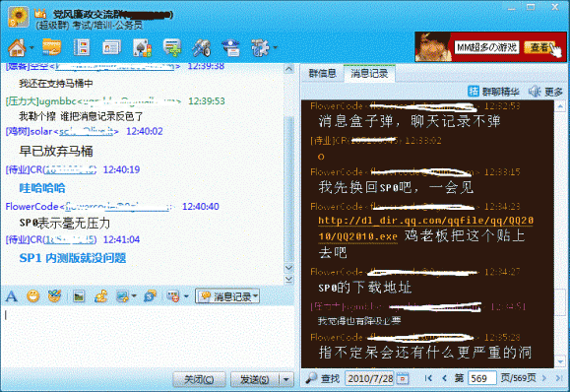The width and height of the screenshot is (570, 392).
Task: Go to next page of message history
Action: tap(544, 378)
